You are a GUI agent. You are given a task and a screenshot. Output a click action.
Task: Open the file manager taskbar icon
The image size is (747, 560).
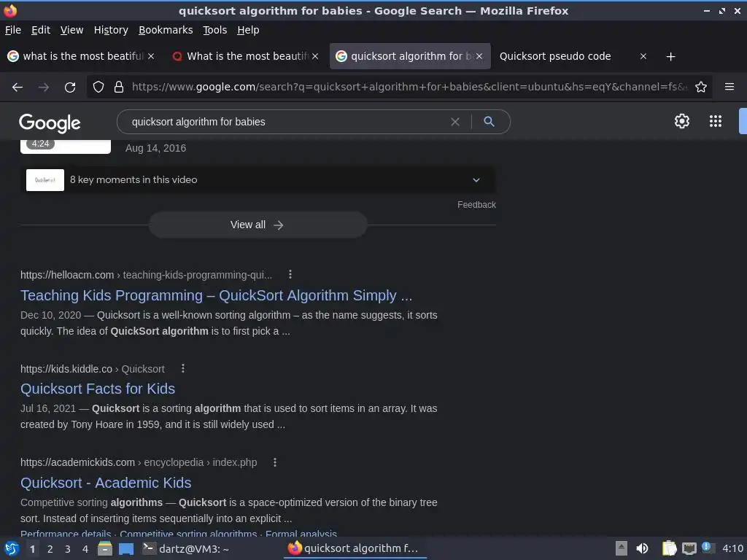tap(105, 548)
